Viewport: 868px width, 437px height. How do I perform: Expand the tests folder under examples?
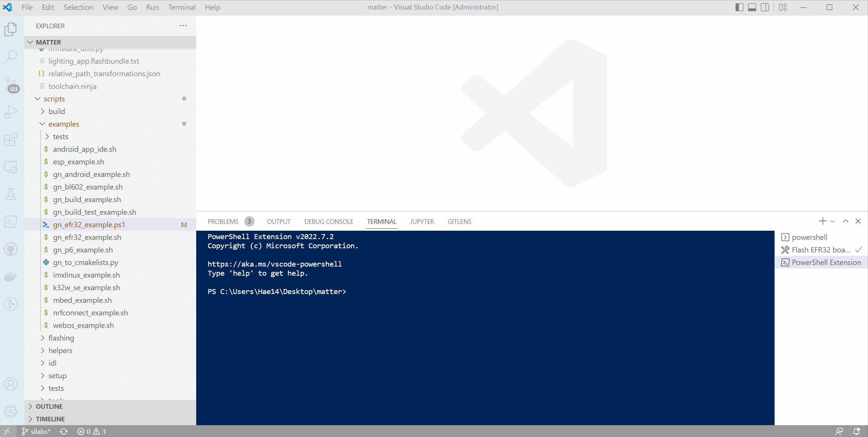point(110,137)
